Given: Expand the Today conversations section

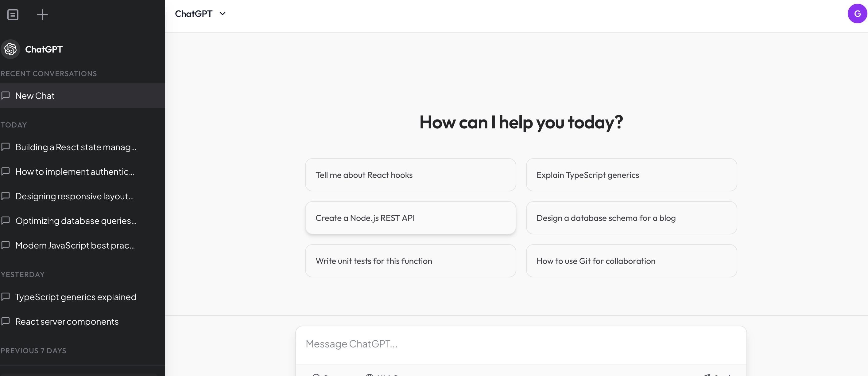Looking at the screenshot, I should (x=14, y=124).
